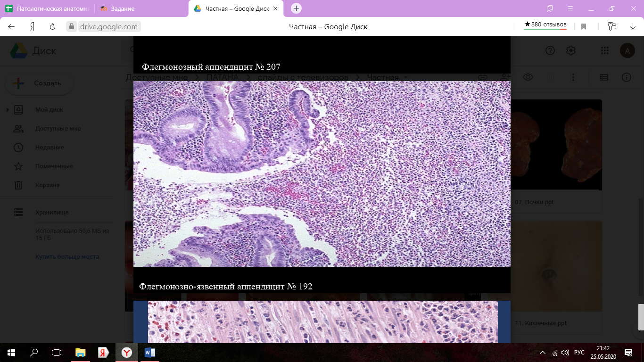Show details with the info icon
The height and width of the screenshot is (362, 644).
pos(627,77)
